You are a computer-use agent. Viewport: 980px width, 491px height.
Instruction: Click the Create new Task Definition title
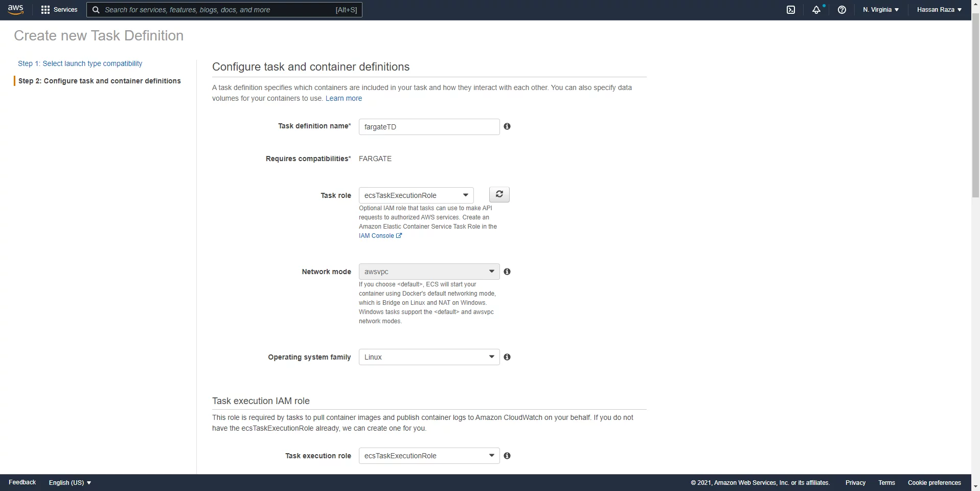click(x=99, y=35)
